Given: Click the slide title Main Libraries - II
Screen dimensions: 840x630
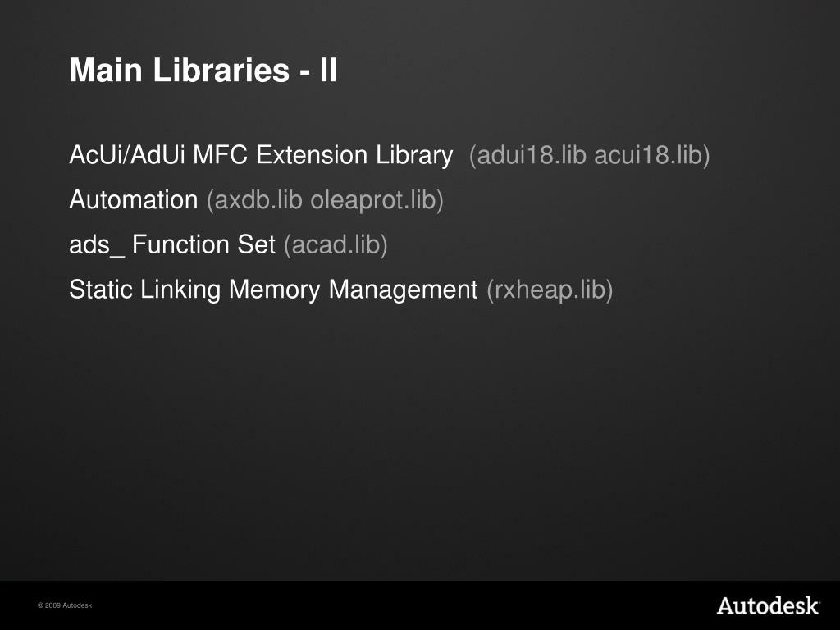Looking at the screenshot, I should pyautogui.click(x=203, y=70).
